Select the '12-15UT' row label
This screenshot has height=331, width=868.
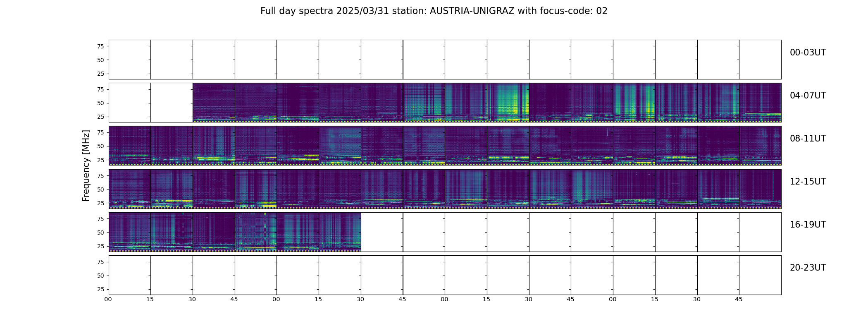[x=808, y=182]
